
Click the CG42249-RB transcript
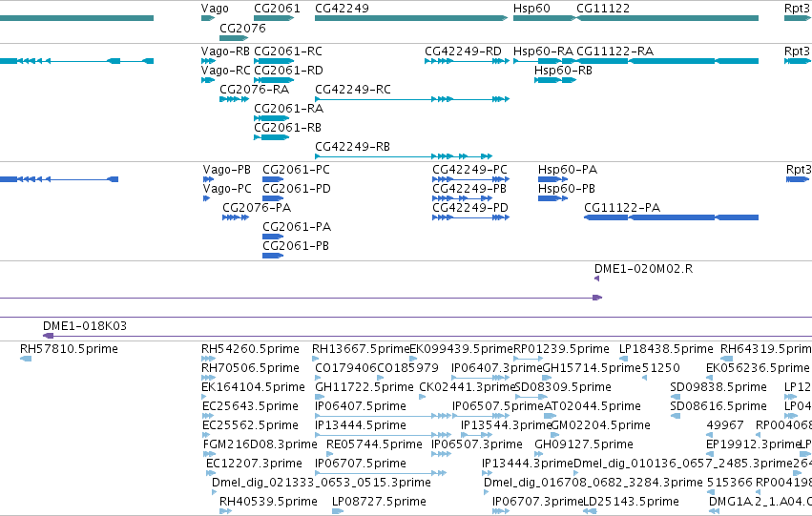pos(404,156)
